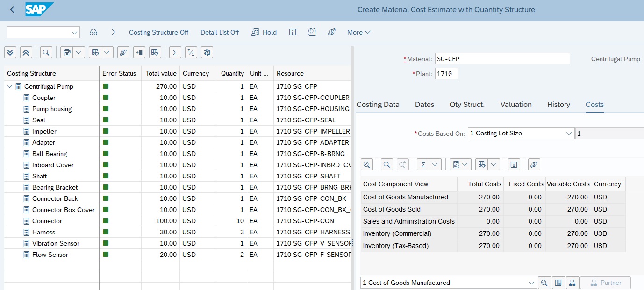Click the glasses display icon in top toolbar
Viewport: 644px width, 290px height.
93,32
